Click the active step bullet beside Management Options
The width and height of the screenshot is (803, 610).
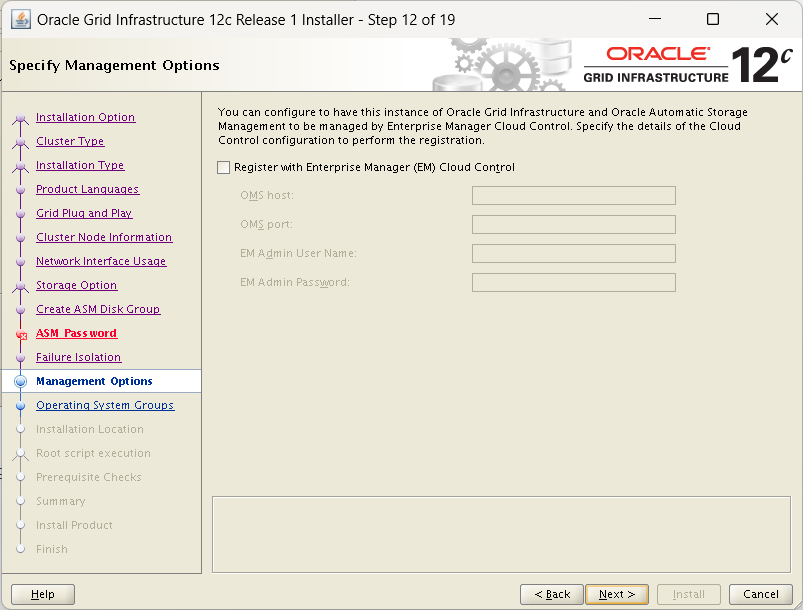(x=20, y=382)
